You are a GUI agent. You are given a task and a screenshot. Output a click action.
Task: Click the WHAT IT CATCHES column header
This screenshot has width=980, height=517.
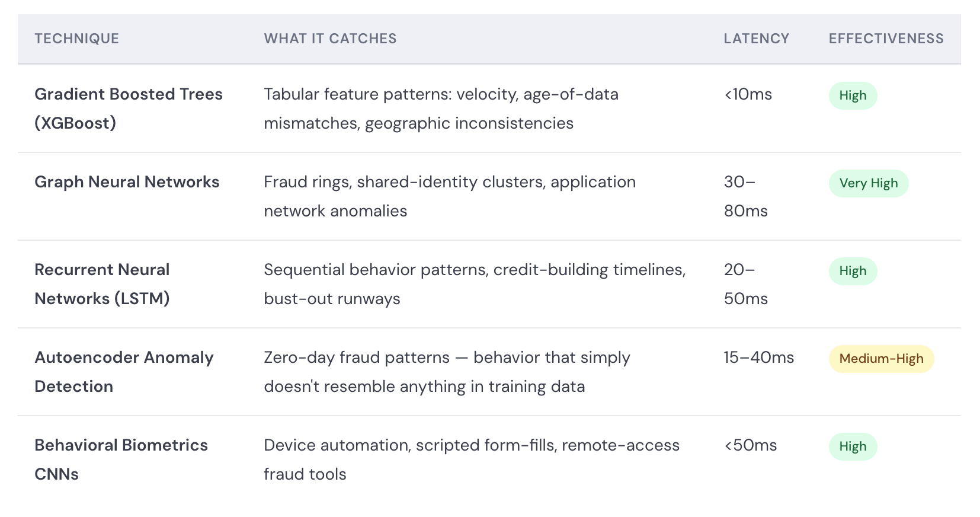pyautogui.click(x=330, y=39)
